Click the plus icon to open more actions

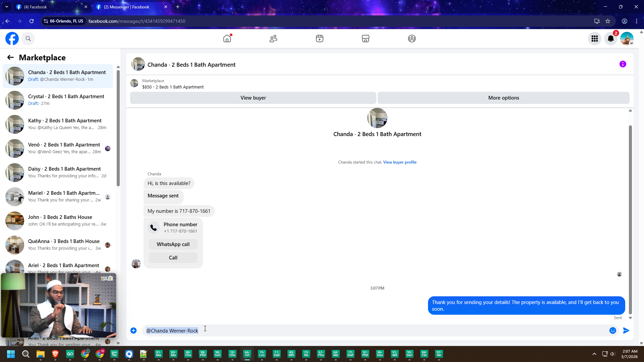click(x=133, y=330)
